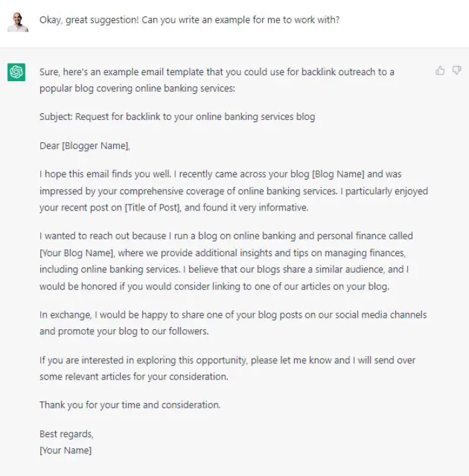Click 'Thank you for your time and consideration.'
The height and width of the screenshot is (476, 469).
[x=130, y=405]
